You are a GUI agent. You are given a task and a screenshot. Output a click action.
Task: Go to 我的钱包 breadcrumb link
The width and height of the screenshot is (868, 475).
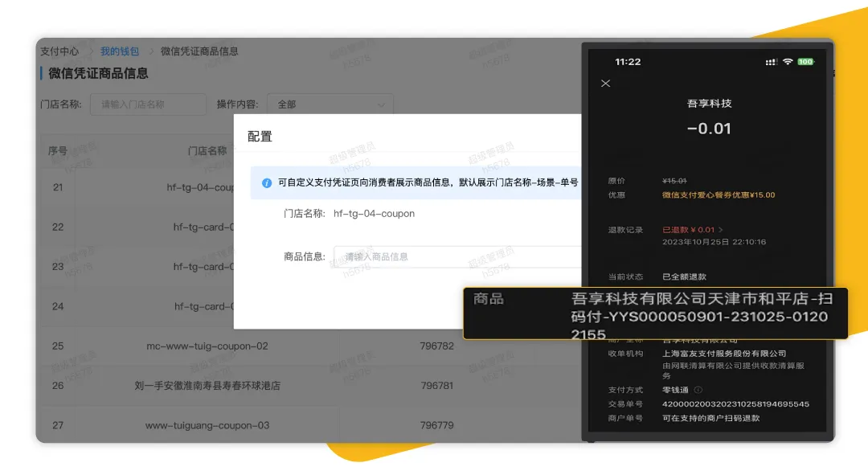point(120,51)
